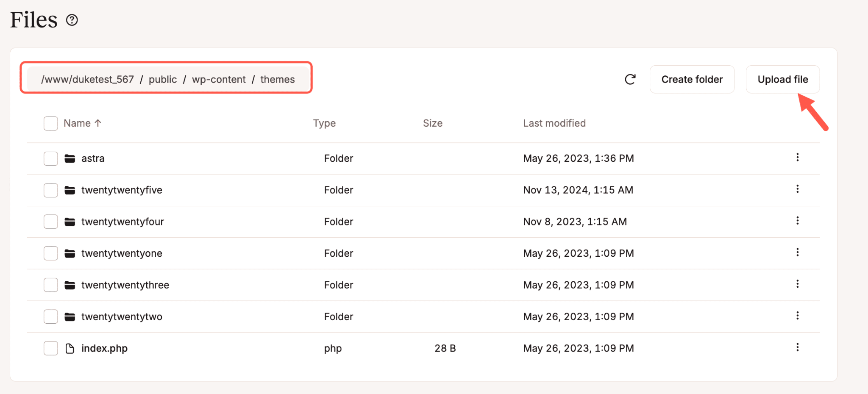Click the Type column header
The width and height of the screenshot is (868, 394).
pyautogui.click(x=324, y=123)
